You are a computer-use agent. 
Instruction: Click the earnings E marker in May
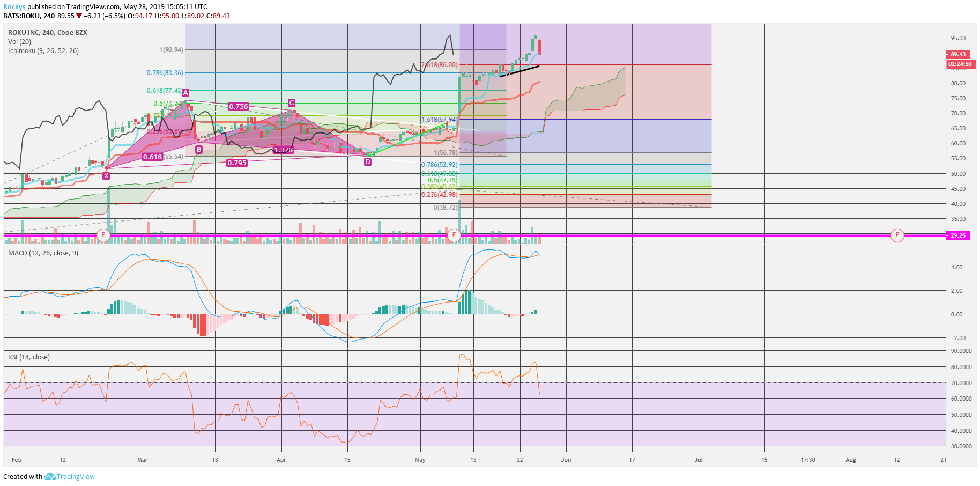click(x=454, y=235)
